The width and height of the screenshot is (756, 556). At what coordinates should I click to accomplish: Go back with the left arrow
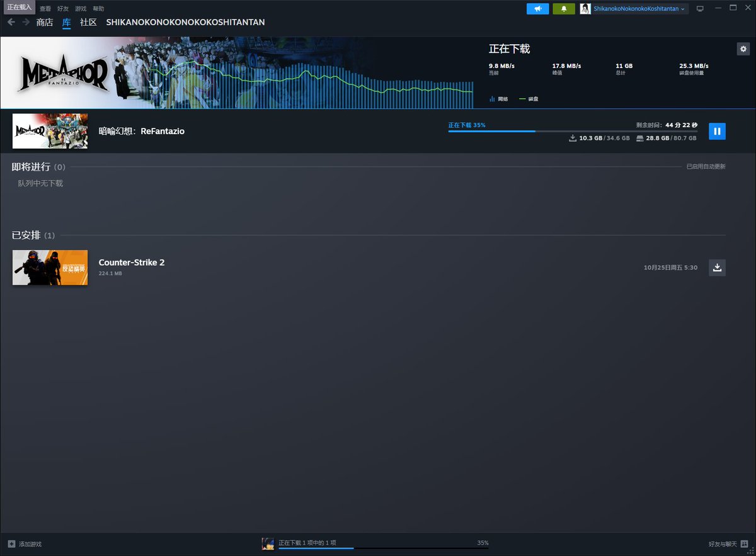point(11,22)
